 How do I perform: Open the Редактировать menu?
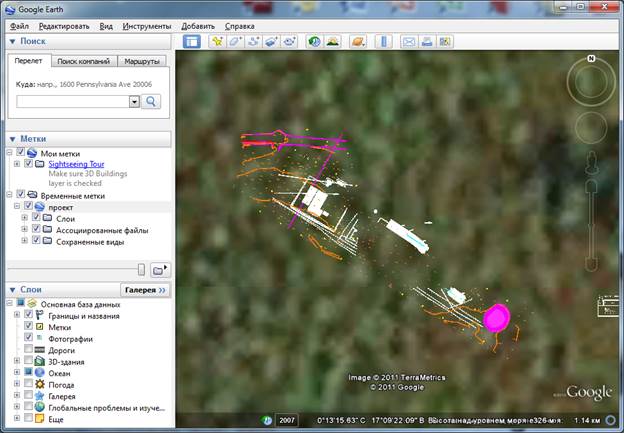coord(64,26)
